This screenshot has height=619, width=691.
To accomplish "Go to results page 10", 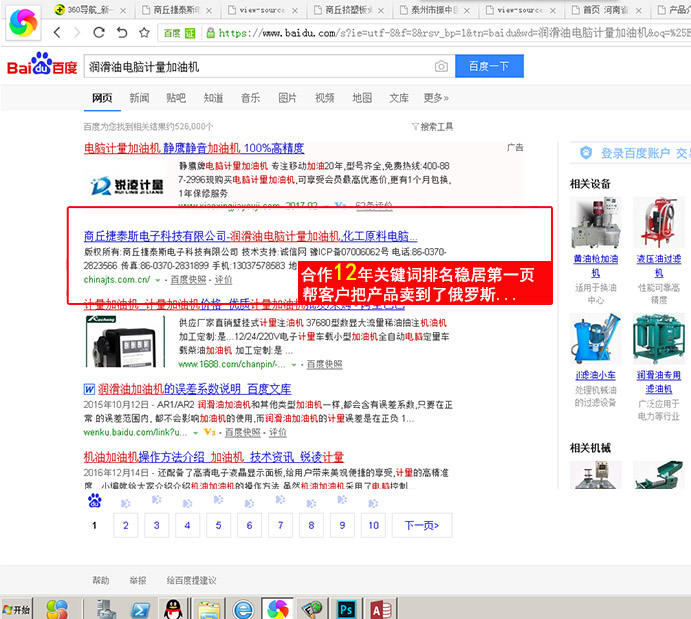I will tap(373, 525).
